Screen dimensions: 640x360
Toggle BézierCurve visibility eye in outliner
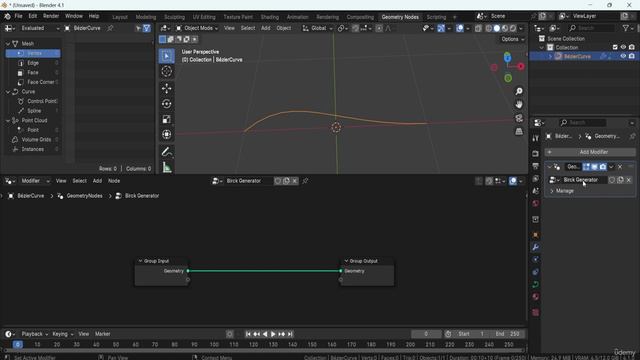click(x=623, y=56)
